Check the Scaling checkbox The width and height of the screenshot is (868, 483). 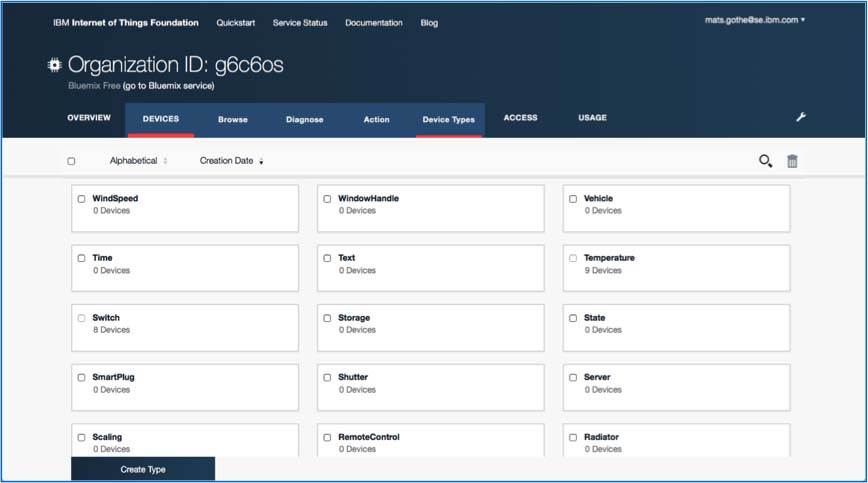point(81,437)
